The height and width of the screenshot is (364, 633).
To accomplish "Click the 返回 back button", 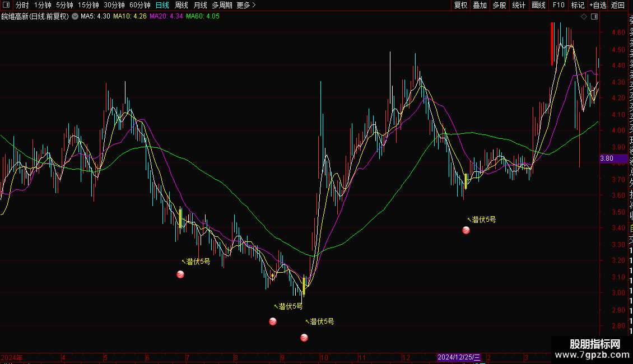I will [x=618, y=5].
